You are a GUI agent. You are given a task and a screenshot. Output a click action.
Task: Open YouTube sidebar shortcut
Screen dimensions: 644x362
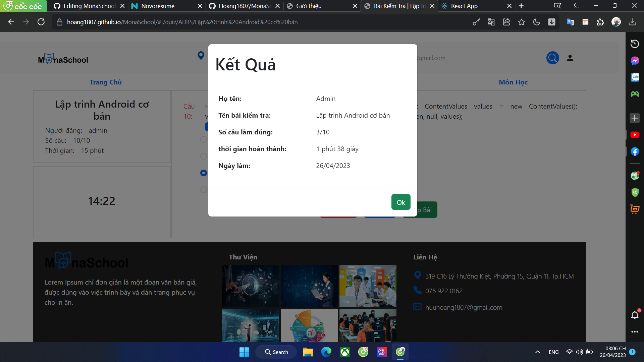pyautogui.click(x=635, y=135)
